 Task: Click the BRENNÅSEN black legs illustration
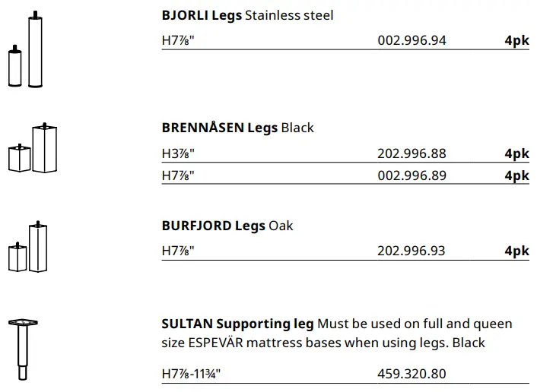(32, 148)
